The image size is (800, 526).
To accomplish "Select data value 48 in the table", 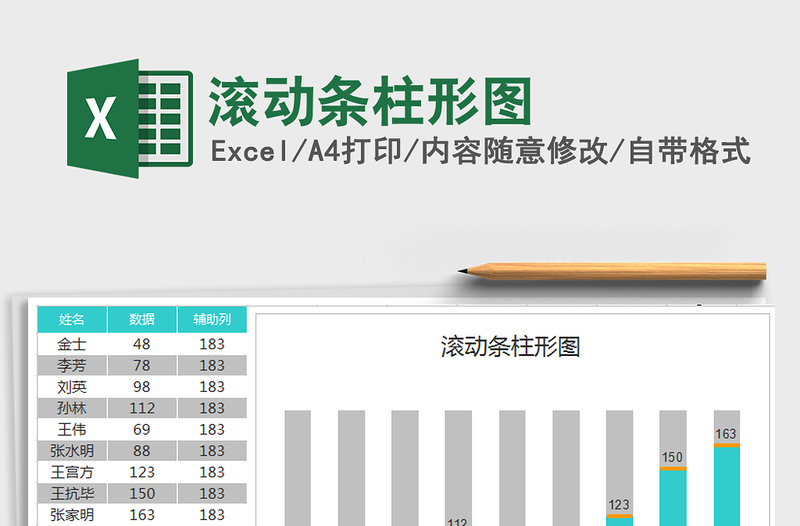I will coord(142,344).
